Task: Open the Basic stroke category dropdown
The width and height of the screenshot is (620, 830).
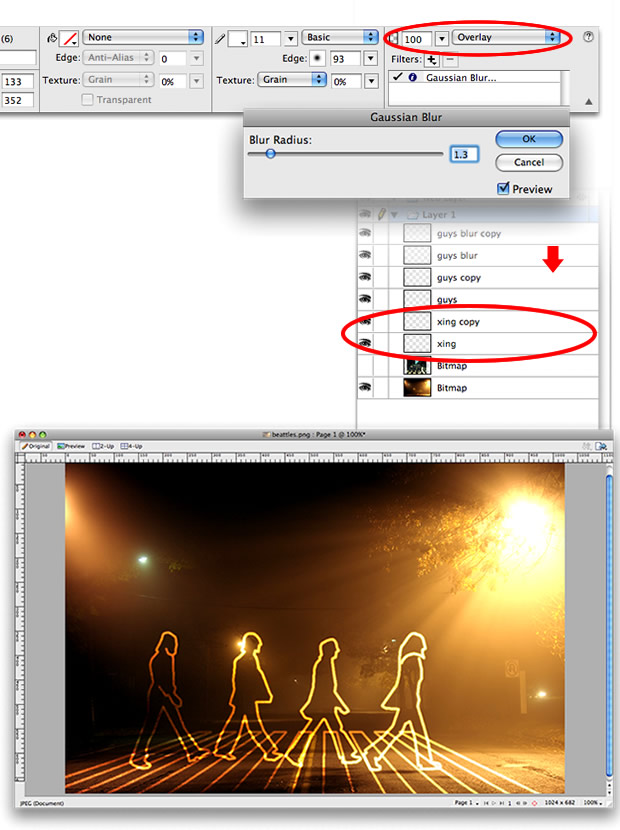Action: (341, 38)
